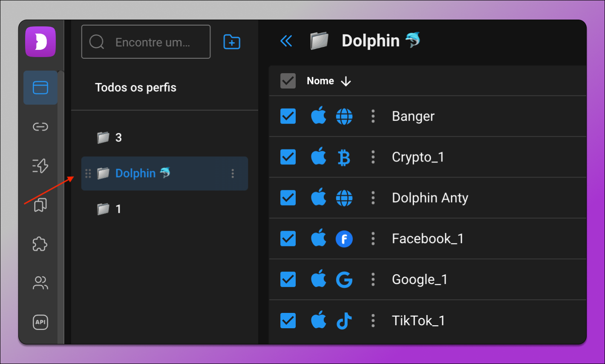The image size is (605, 364).
Task: Open the three-dot menu for Facebook_1
Action: [x=373, y=239]
